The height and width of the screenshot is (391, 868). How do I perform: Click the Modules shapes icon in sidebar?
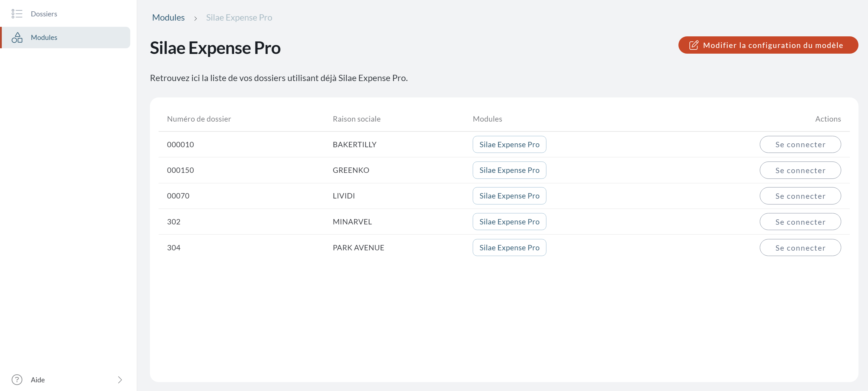(x=17, y=37)
